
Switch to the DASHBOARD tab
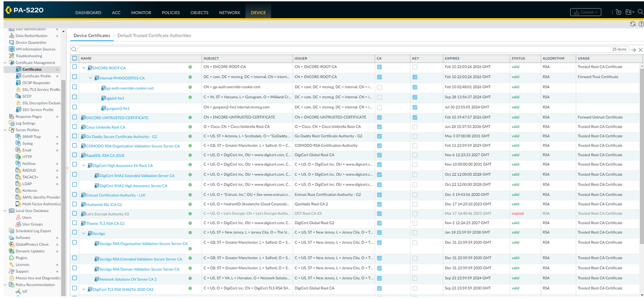pos(88,13)
